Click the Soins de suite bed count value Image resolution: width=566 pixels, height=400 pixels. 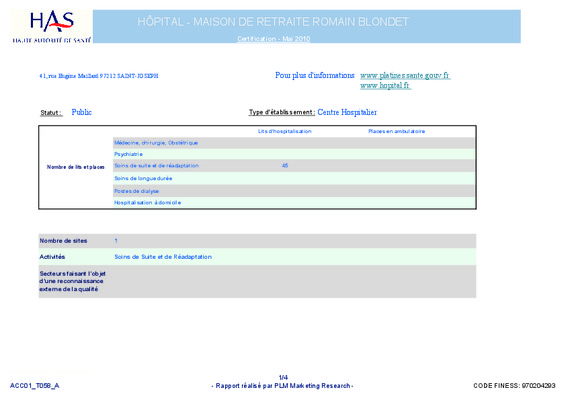coord(285,166)
